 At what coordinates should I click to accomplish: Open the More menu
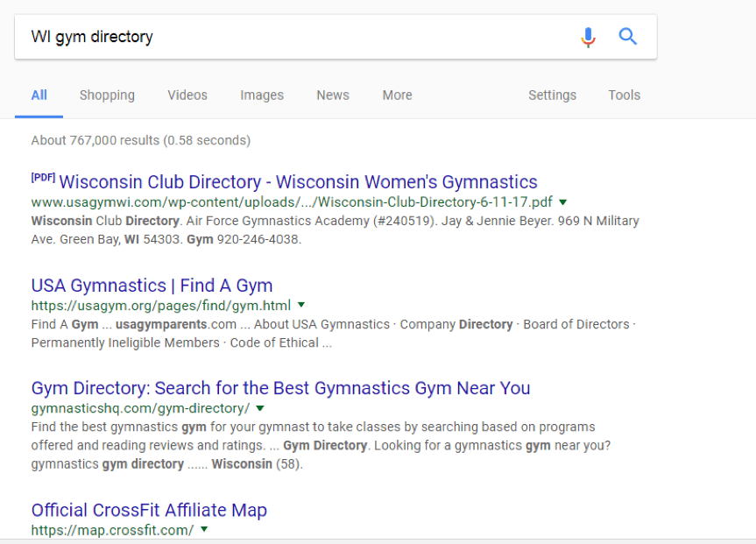point(398,95)
